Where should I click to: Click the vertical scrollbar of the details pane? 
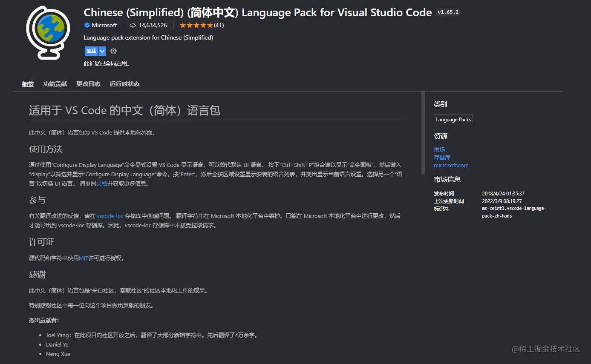coord(423,133)
